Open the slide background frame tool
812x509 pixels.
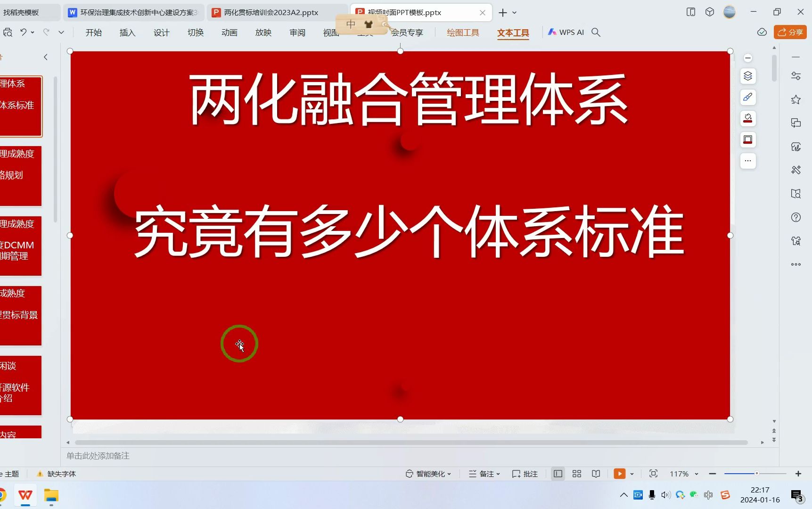747,140
